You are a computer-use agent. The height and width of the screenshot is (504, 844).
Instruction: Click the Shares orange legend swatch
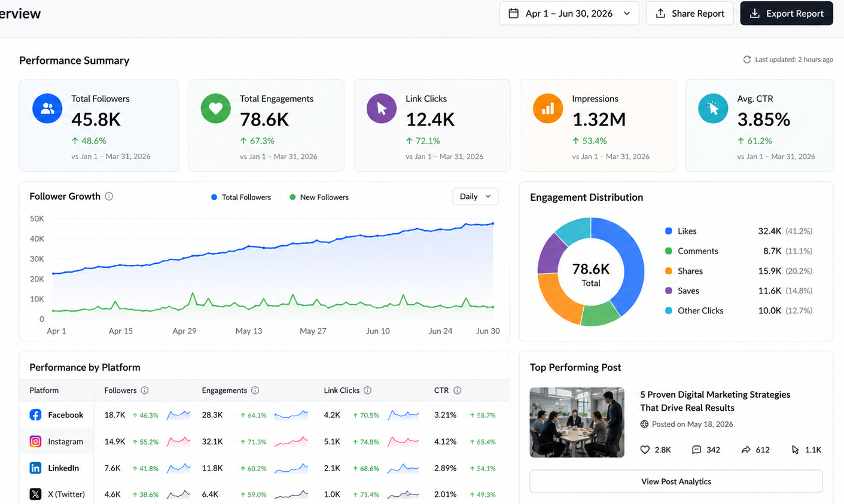coord(669,271)
